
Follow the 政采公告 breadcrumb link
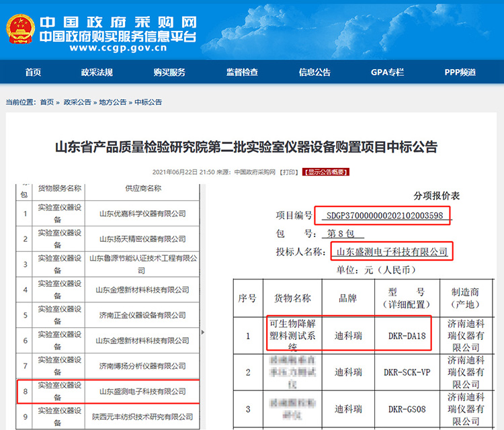click(x=77, y=102)
